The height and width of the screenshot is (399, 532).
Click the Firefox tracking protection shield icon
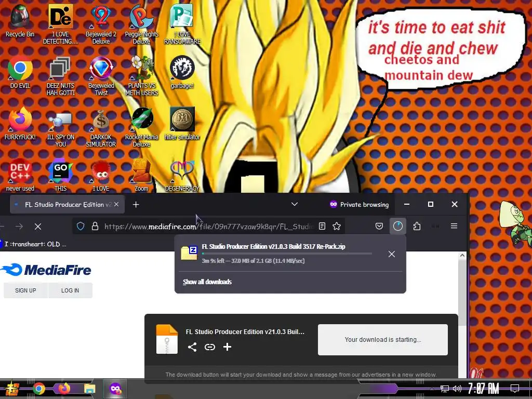coord(81,227)
